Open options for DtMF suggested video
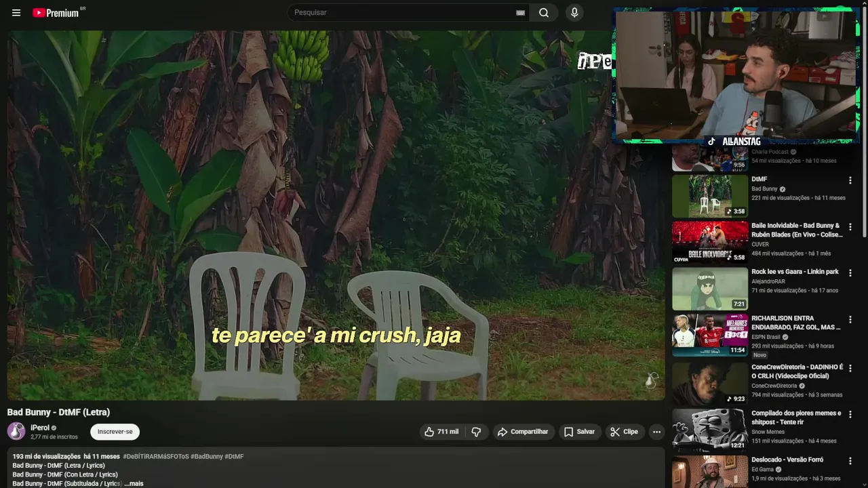 (x=850, y=180)
